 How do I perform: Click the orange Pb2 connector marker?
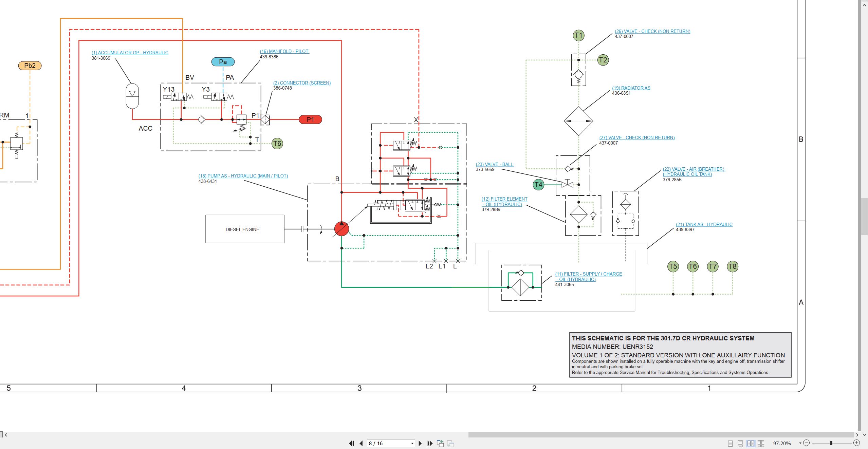coord(30,66)
